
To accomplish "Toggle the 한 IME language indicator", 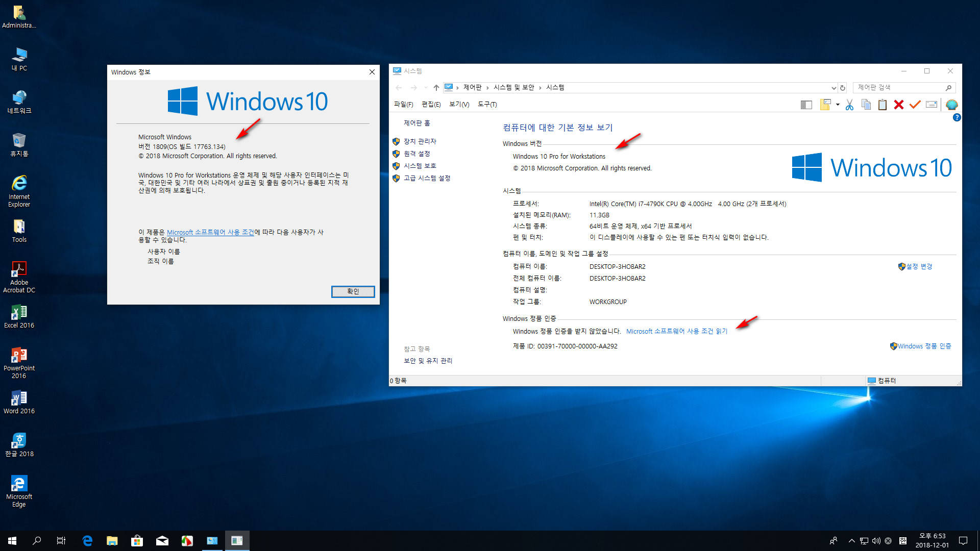I will tap(902, 541).
